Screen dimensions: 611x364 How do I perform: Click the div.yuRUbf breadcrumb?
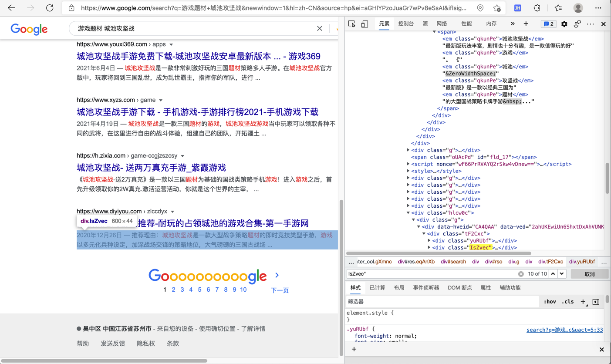(x=582, y=262)
